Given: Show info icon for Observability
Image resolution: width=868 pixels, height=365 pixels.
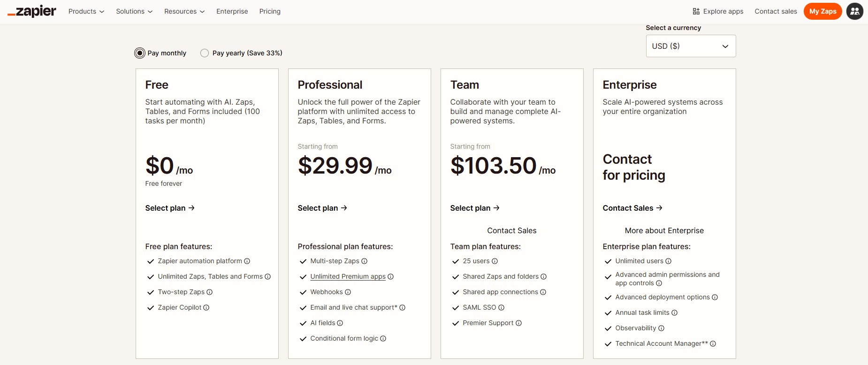Looking at the screenshot, I should [662, 328].
